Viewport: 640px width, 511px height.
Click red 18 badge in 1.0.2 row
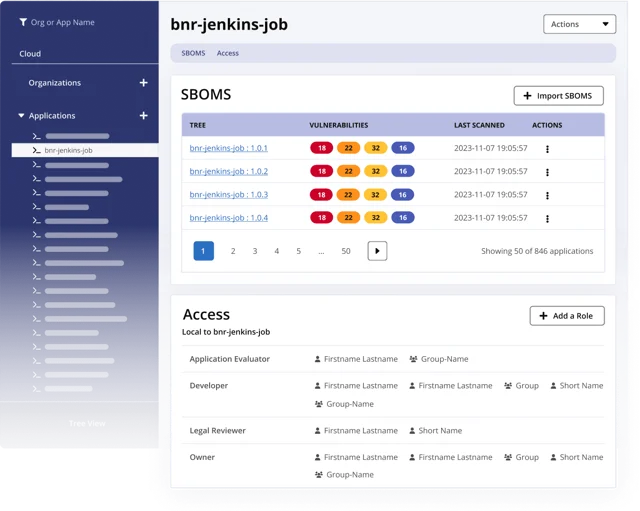(x=322, y=171)
